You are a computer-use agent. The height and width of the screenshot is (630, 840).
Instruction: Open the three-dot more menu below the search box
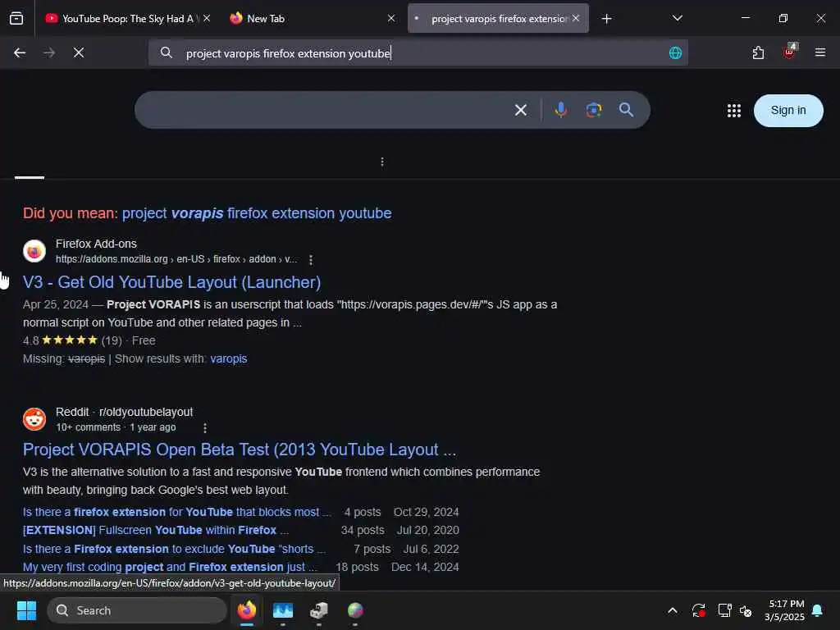(x=382, y=162)
